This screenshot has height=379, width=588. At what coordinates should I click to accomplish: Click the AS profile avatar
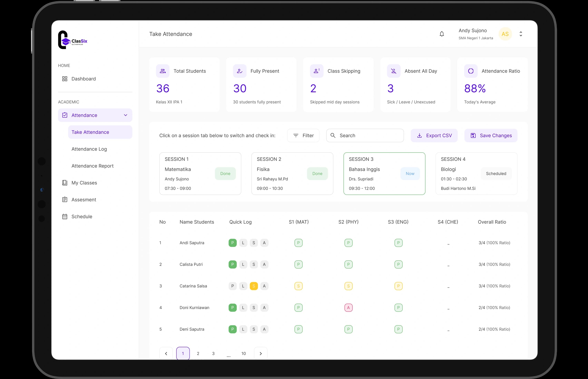tap(505, 34)
